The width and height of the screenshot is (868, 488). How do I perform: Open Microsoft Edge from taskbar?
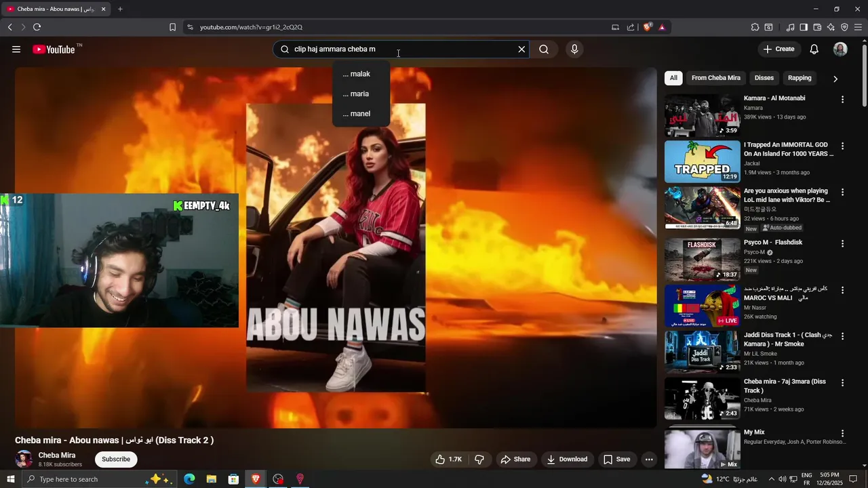point(189,479)
